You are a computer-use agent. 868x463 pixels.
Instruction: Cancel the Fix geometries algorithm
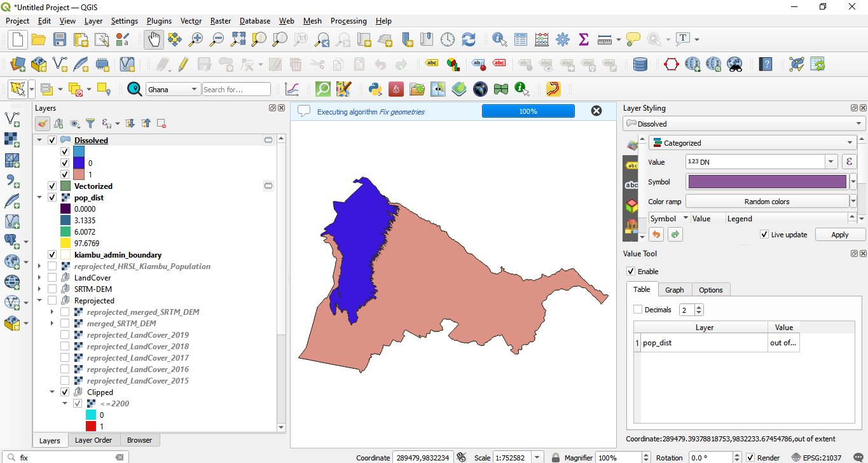pyautogui.click(x=596, y=111)
